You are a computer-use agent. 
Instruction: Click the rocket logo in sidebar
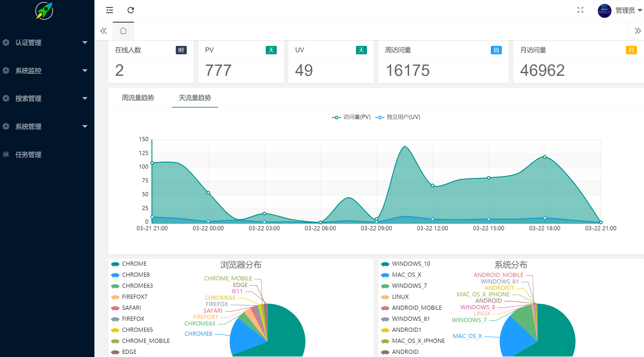point(44,11)
